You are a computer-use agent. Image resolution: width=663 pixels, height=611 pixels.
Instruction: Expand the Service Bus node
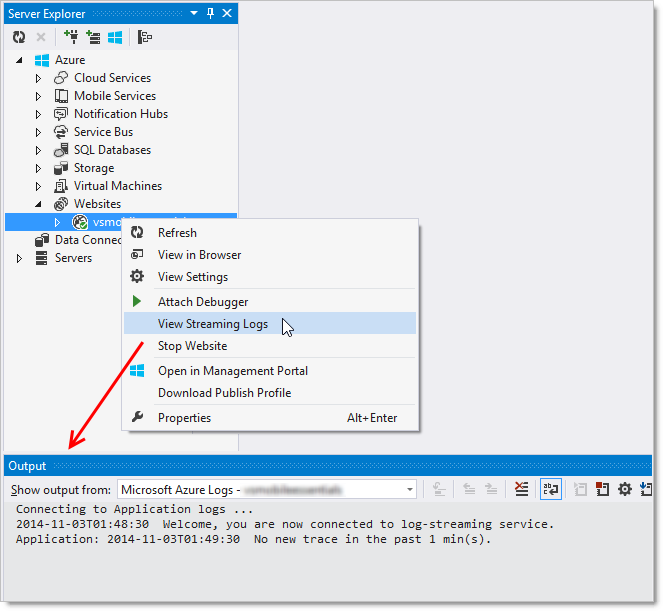[x=38, y=132]
